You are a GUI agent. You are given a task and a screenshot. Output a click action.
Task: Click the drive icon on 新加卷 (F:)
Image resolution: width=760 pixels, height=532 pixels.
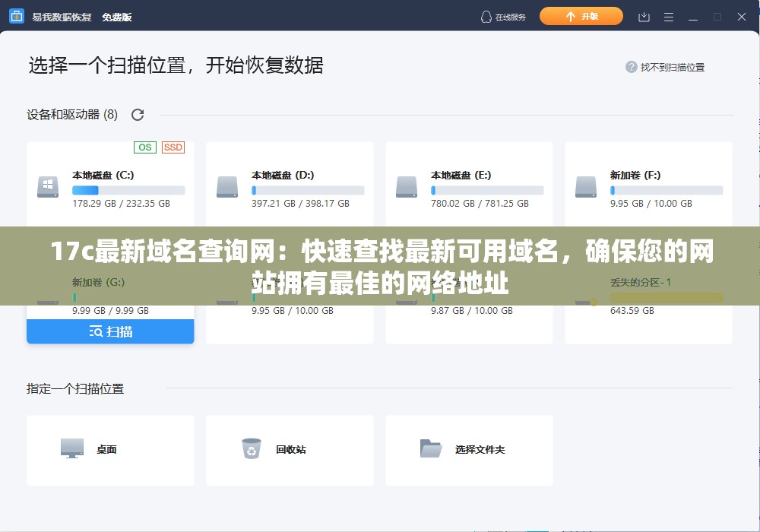point(585,187)
